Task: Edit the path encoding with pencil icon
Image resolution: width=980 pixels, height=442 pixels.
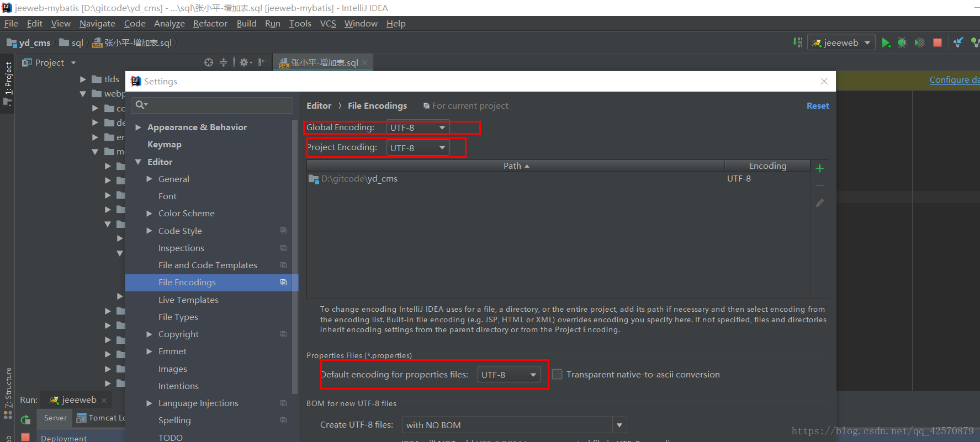Action: point(820,203)
